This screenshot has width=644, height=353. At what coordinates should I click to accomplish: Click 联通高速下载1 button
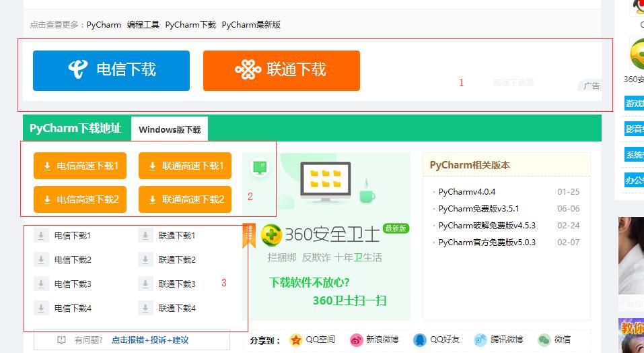[185, 166]
